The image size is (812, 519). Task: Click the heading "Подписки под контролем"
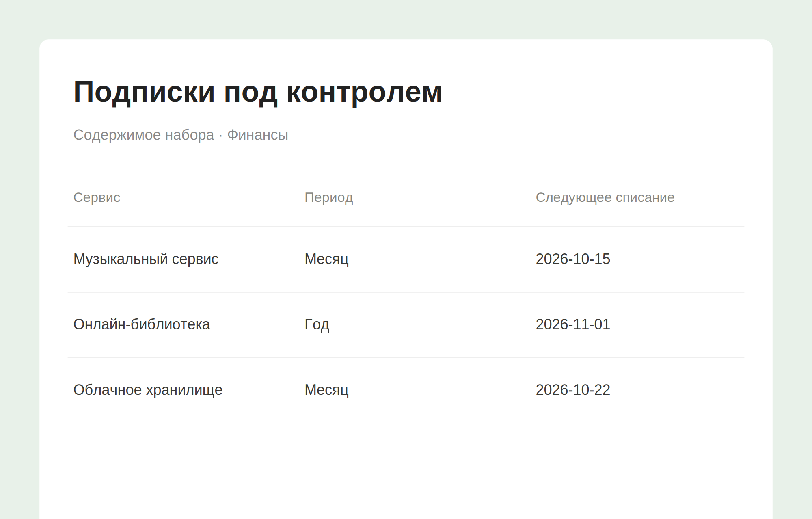tap(258, 93)
